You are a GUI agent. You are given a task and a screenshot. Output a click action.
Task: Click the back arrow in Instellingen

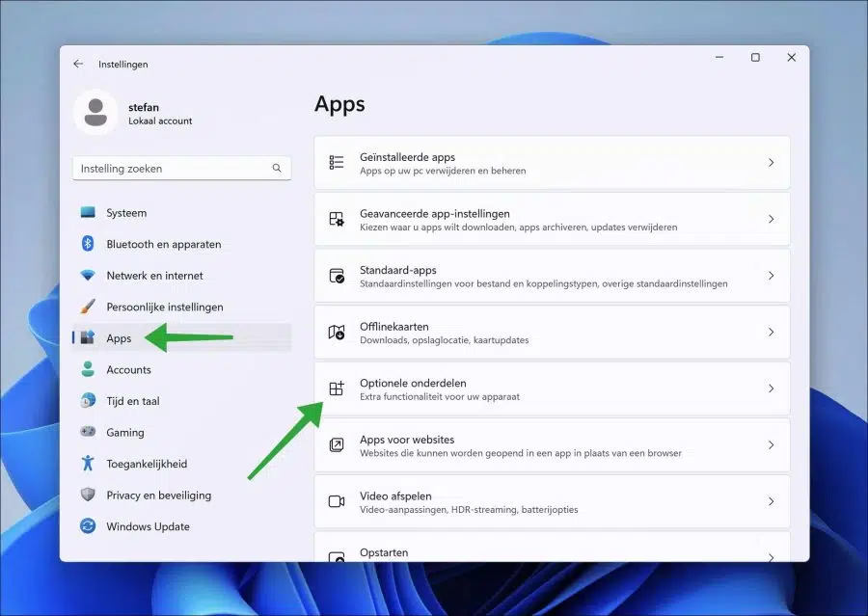pos(78,65)
